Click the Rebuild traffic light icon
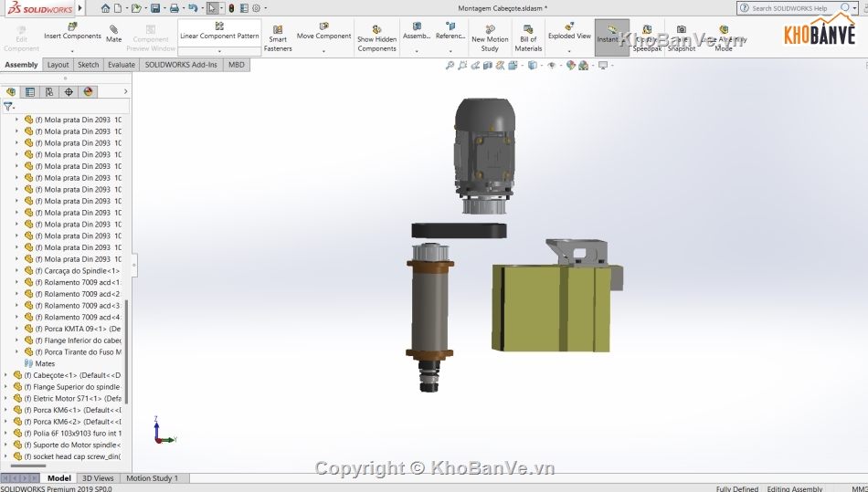Screen dimensions: 868x492 coord(231,8)
